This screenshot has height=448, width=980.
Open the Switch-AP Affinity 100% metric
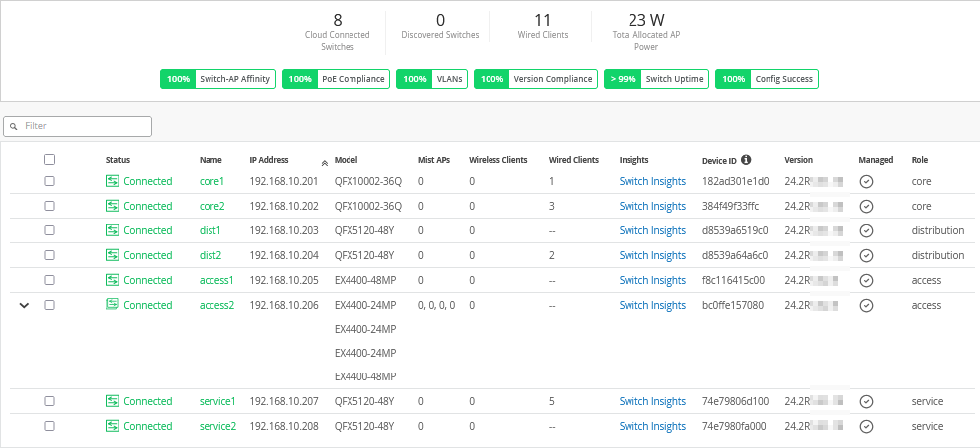pos(216,79)
